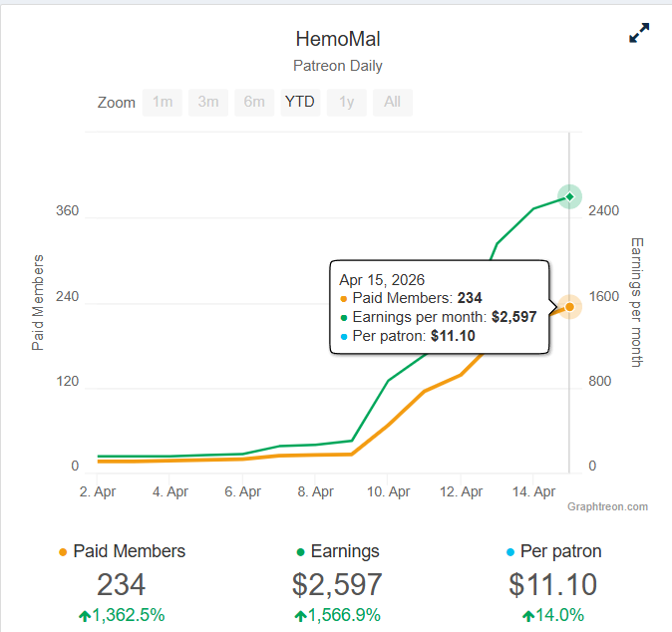This screenshot has width=672, height=632.
Task: Click the 14. Apr axis label
Action: click(x=534, y=491)
